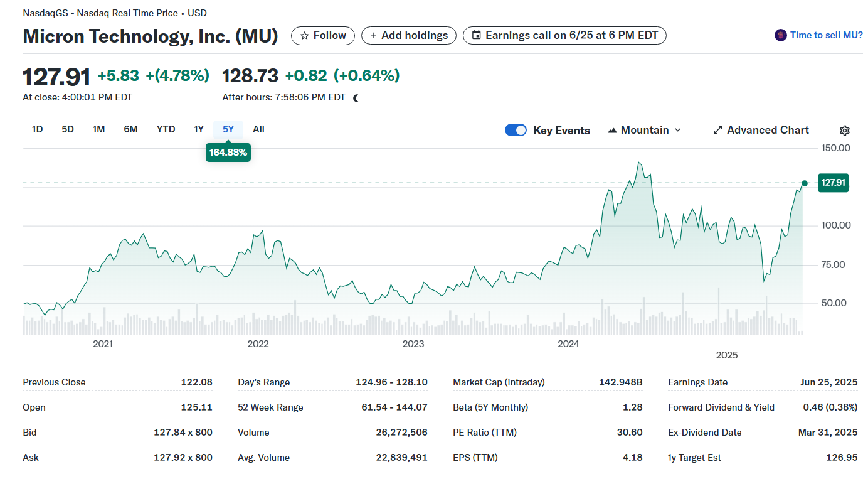The height and width of the screenshot is (479, 868).
Task: Click the Beta (5Y Monthly) value 1.28
Action: (633, 407)
